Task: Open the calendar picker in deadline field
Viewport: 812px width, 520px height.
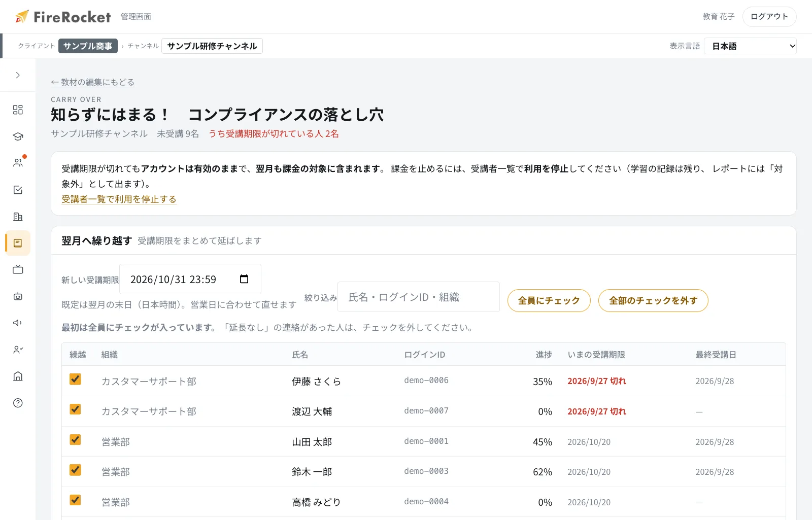Action: coord(244,279)
